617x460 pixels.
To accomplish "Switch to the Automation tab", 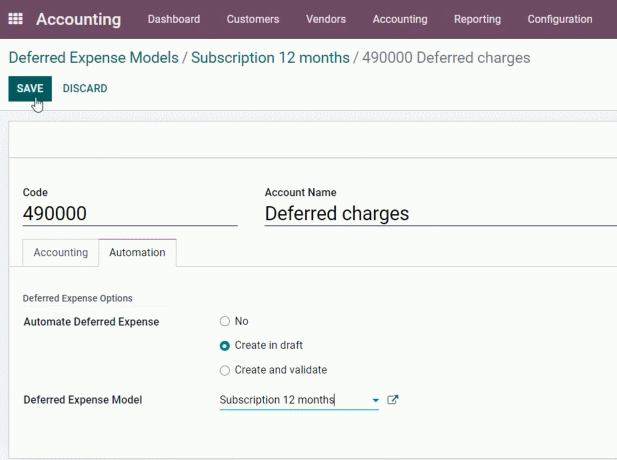I will pyautogui.click(x=137, y=253).
